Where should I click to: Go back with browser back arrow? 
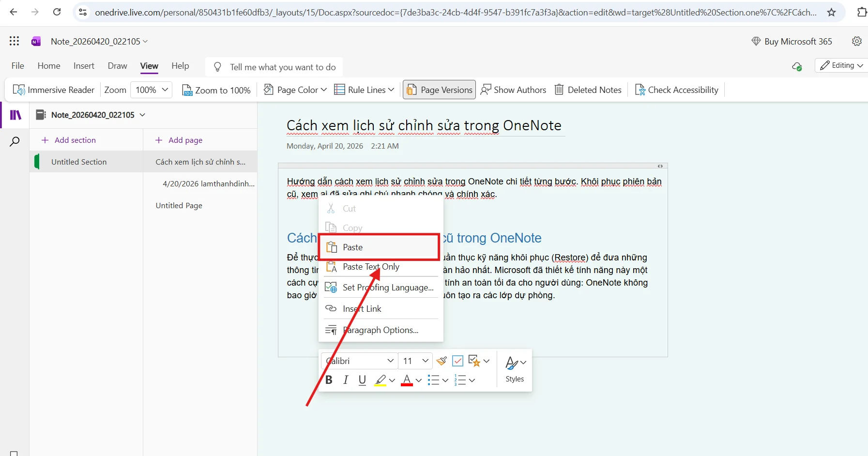14,12
